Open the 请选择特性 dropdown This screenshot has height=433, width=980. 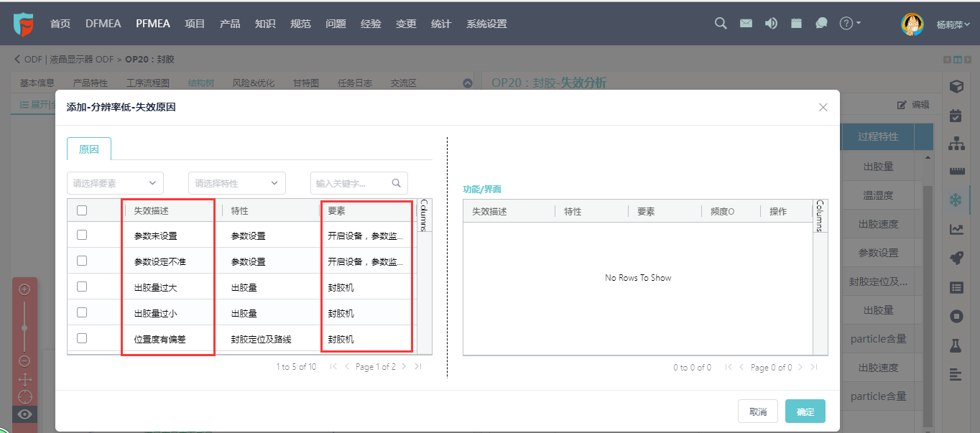[237, 183]
